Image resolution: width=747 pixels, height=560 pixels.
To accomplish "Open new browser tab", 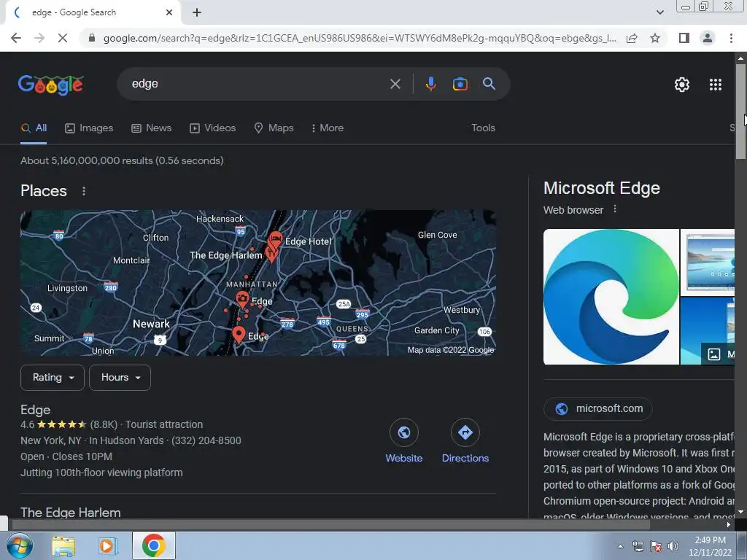I will (x=197, y=13).
